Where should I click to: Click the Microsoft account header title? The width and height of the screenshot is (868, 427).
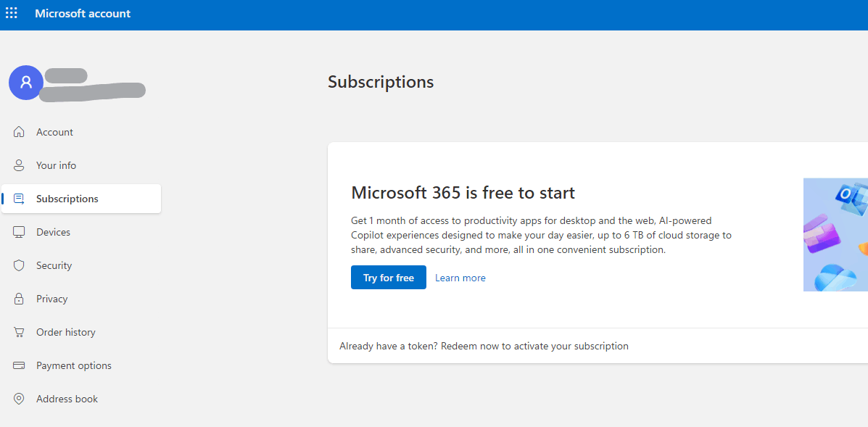[82, 13]
